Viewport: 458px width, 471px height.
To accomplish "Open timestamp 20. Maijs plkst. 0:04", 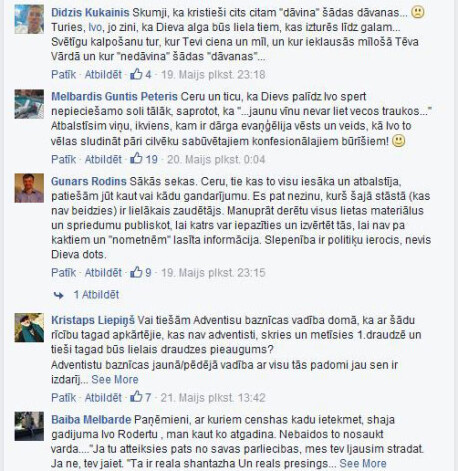I will 216,159.
